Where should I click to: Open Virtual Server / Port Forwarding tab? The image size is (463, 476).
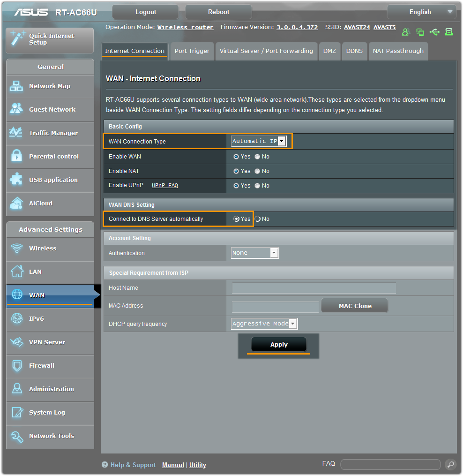[266, 51]
